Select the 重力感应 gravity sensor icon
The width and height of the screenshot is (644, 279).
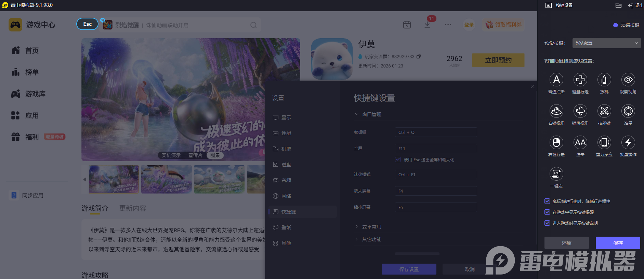point(604,142)
